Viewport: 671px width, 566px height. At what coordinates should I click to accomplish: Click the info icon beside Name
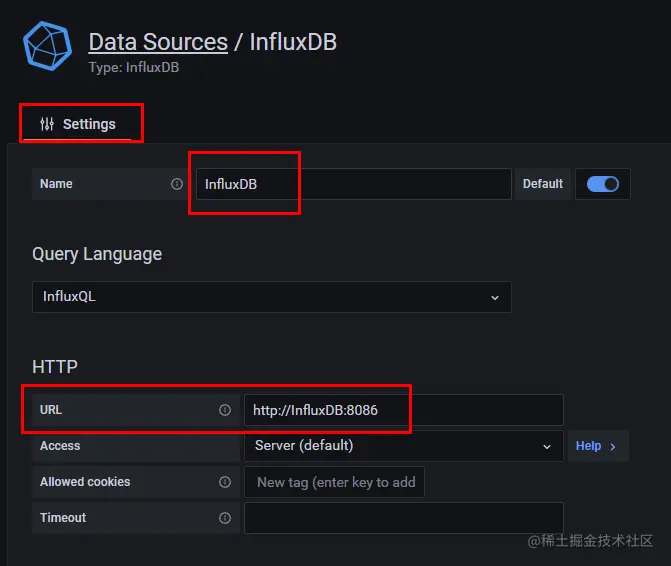177,184
